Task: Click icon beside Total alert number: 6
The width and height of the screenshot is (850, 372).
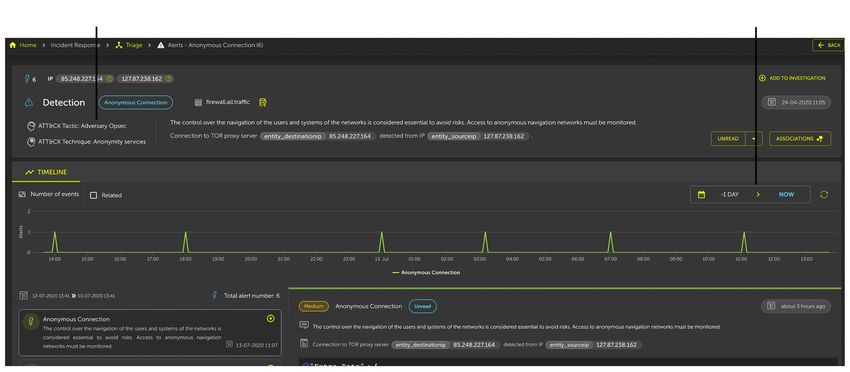Action: (215, 296)
